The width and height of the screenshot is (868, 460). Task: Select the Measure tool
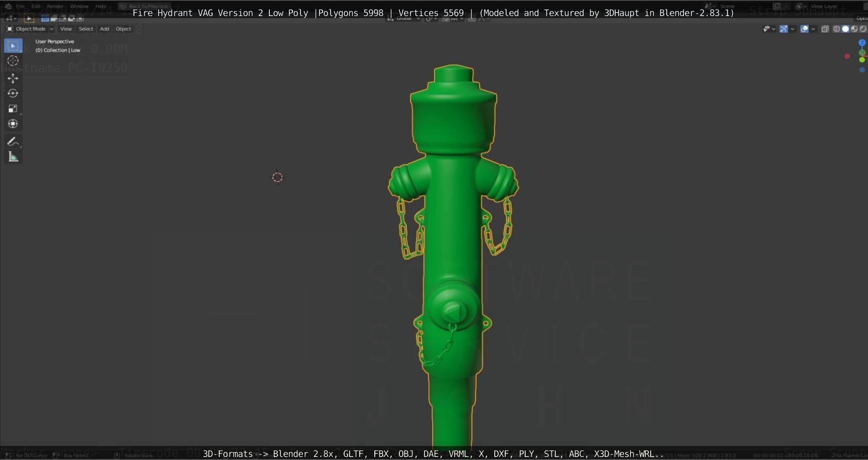(x=13, y=157)
